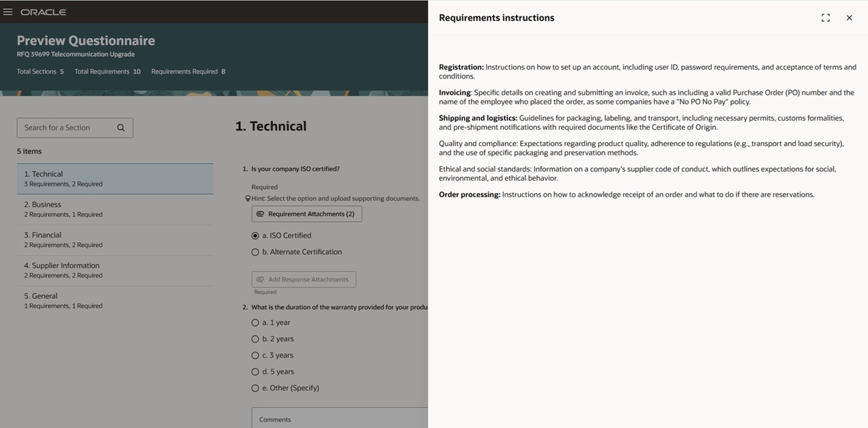Select the Alternate Certification option
The height and width of the screenshot is (428, 868).
pyautogui.click(x=255, y=251)
